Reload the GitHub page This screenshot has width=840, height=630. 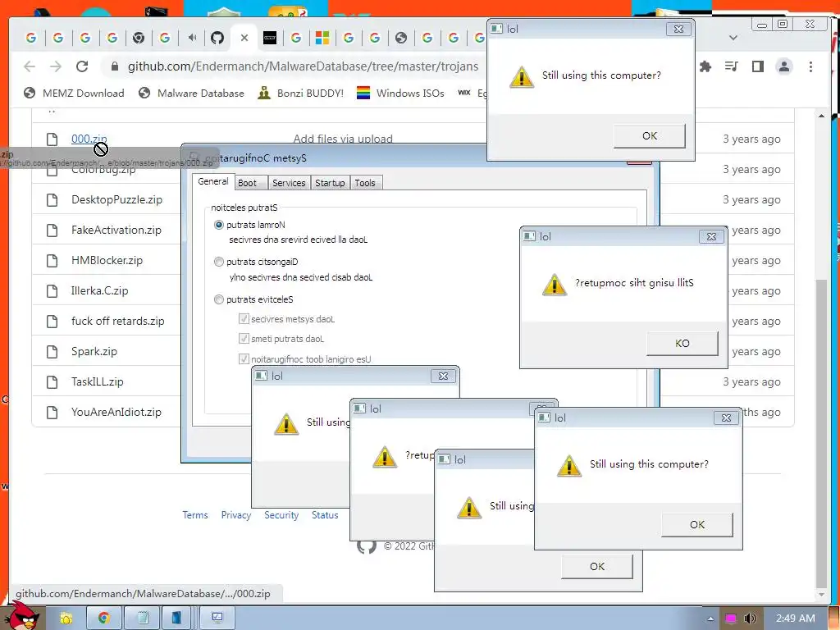(82, 66)
